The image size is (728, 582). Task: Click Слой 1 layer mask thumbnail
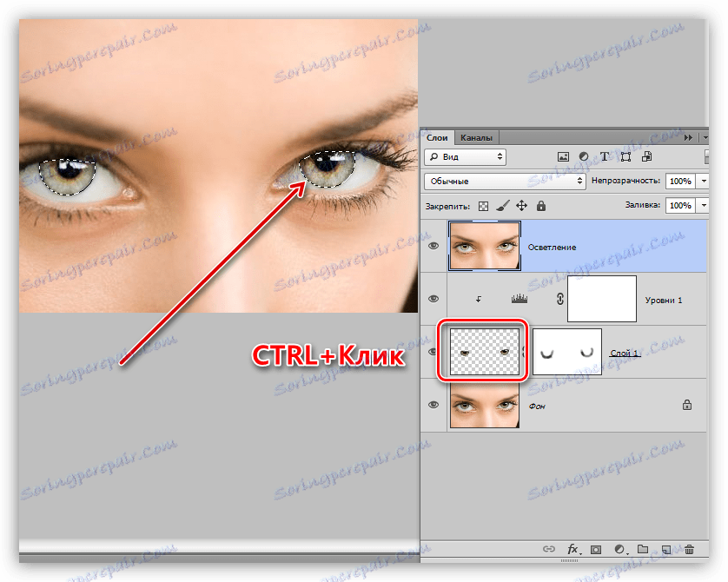click(x=567, y=352)
